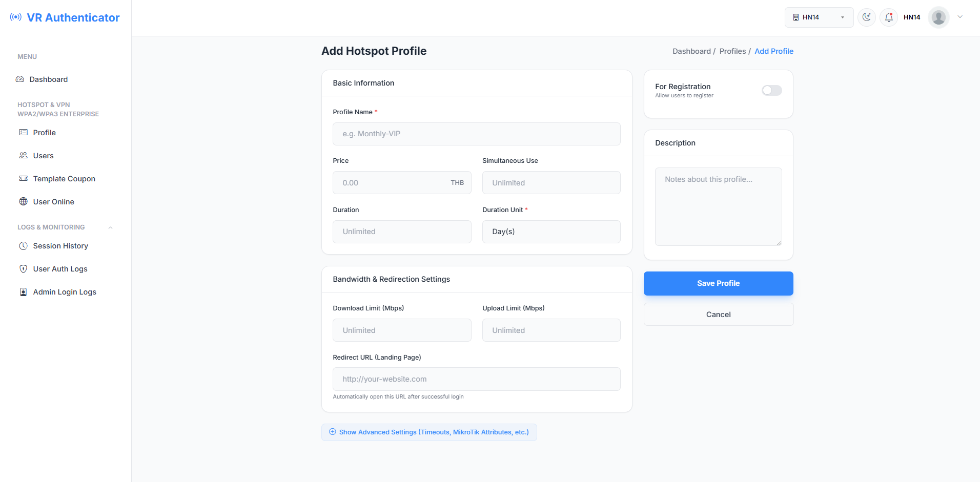Click the User Auth Logs shield icon

coord(23,269)
